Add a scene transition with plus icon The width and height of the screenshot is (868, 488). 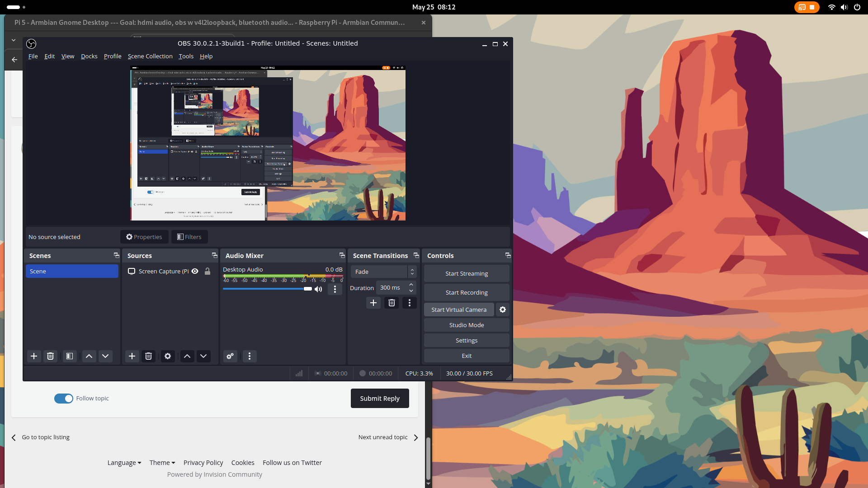click(373, 303)
